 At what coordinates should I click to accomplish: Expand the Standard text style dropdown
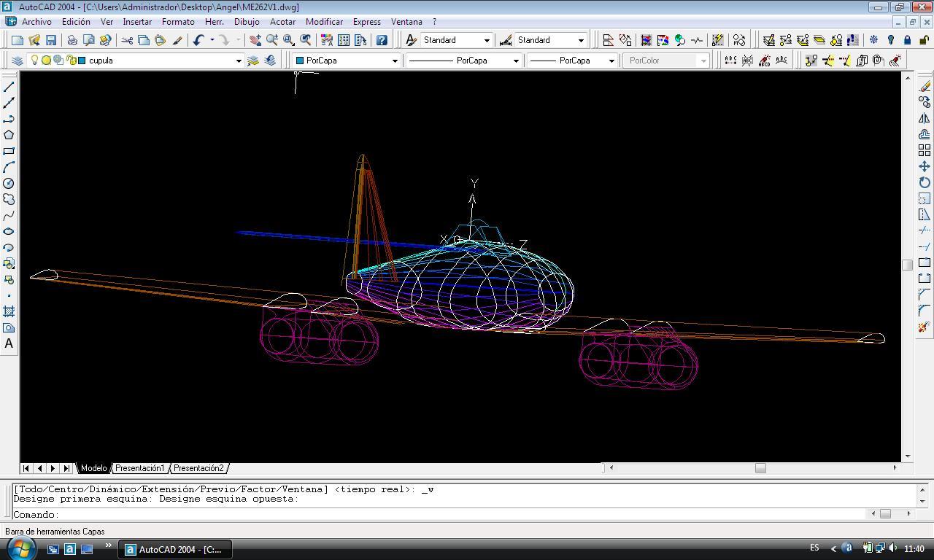pyautogui.click(x=487, y=40)
